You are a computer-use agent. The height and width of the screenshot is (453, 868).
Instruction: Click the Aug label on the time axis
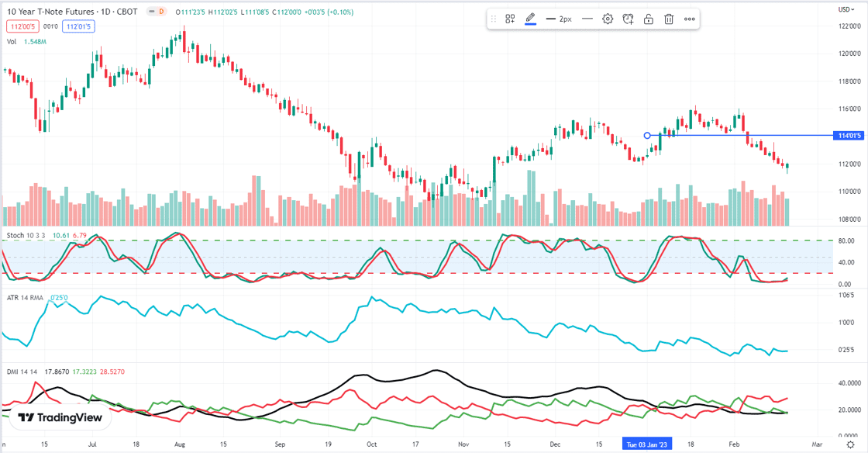pos(179,444)
